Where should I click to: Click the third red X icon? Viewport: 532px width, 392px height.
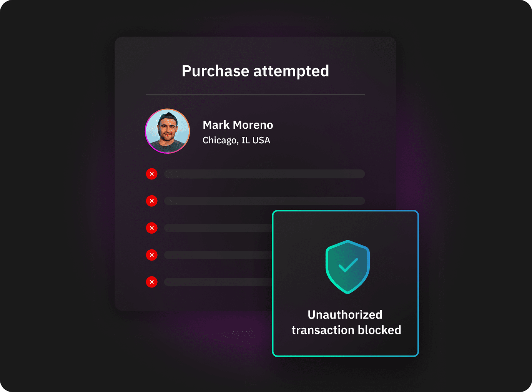[x=152, y=228]
